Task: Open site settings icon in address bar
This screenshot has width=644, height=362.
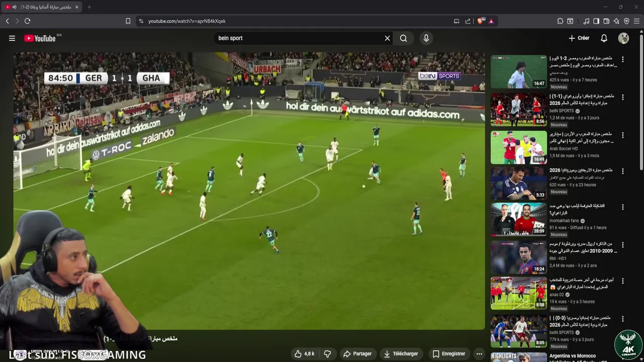Action: (x=141, y=21)
